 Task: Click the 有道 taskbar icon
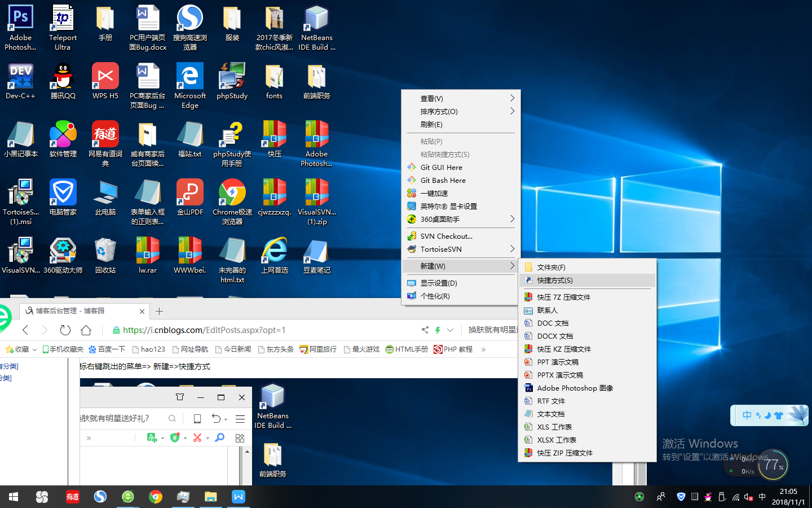[x=73, y=497]
